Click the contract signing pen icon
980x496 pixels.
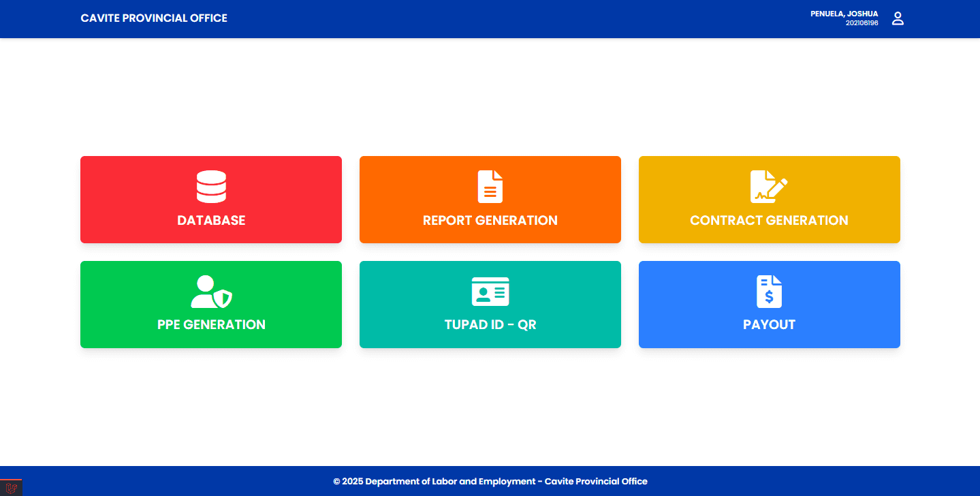[x=769, y=187]
